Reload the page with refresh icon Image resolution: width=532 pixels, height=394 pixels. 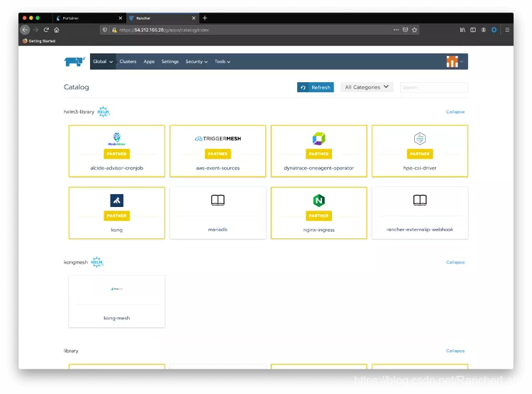tap(47, 30)
